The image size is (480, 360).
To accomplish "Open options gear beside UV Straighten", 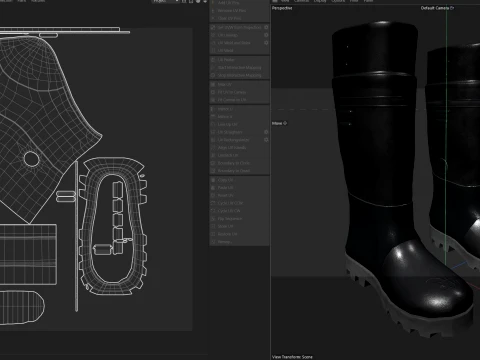I will pyautogui.click(x=266, y=132).
